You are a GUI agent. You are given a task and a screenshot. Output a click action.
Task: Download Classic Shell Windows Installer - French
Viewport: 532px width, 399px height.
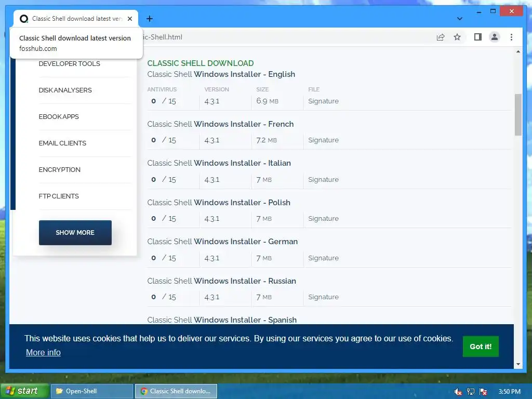[x=220, y=124]
